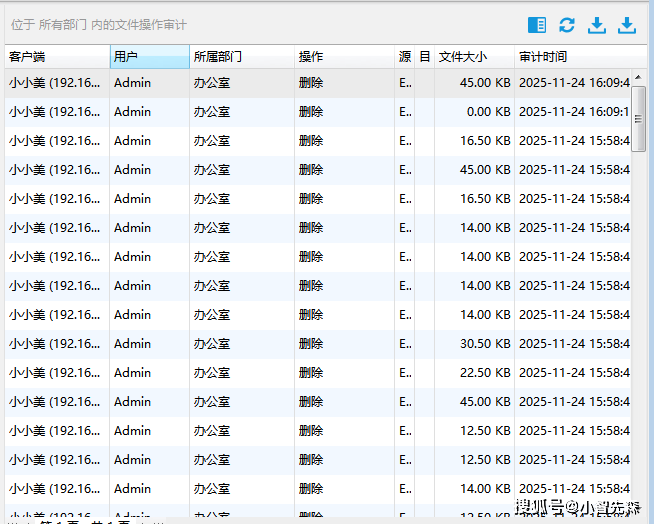Image resolution: width=654 pixels, height=524 pixels.
Task: Click the column layout panel icon
Action: [x=537, y=25]
